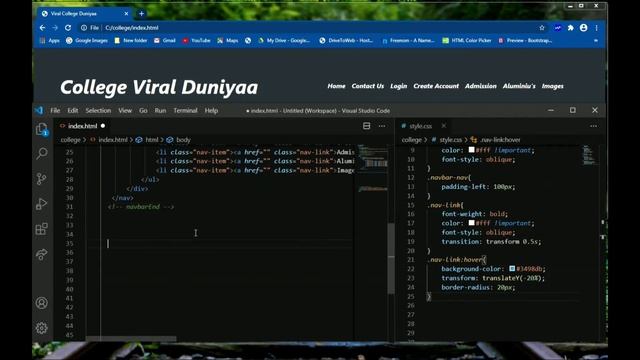Click the Admission nav link
Viewport: 640px width, 360px height.
[x=481, y=86]
